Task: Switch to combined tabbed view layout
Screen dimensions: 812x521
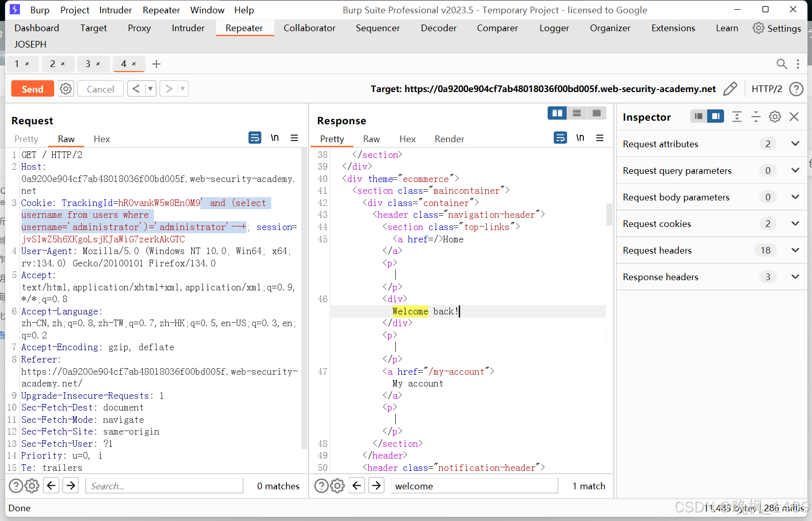Action: 596,113
